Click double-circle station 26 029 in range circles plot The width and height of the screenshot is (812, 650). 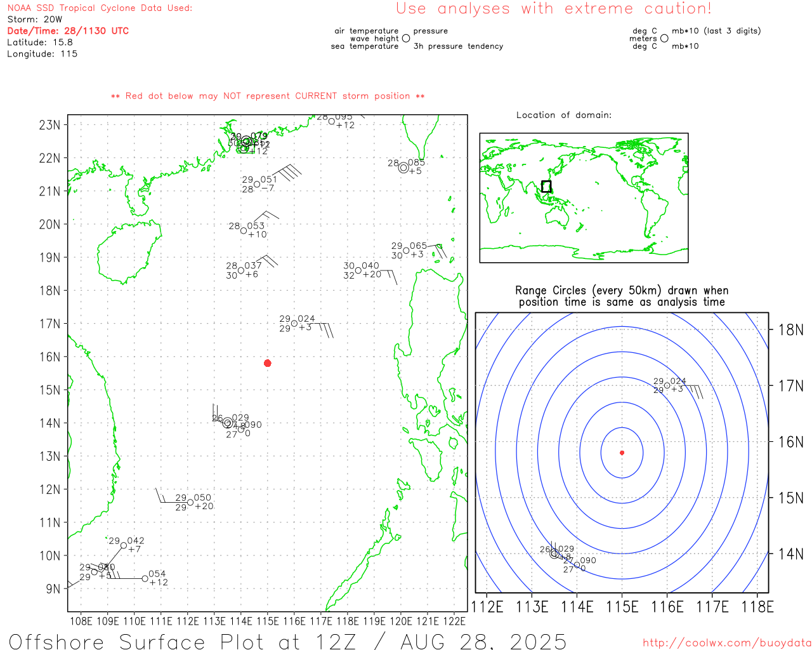click(x=554, y=554)
